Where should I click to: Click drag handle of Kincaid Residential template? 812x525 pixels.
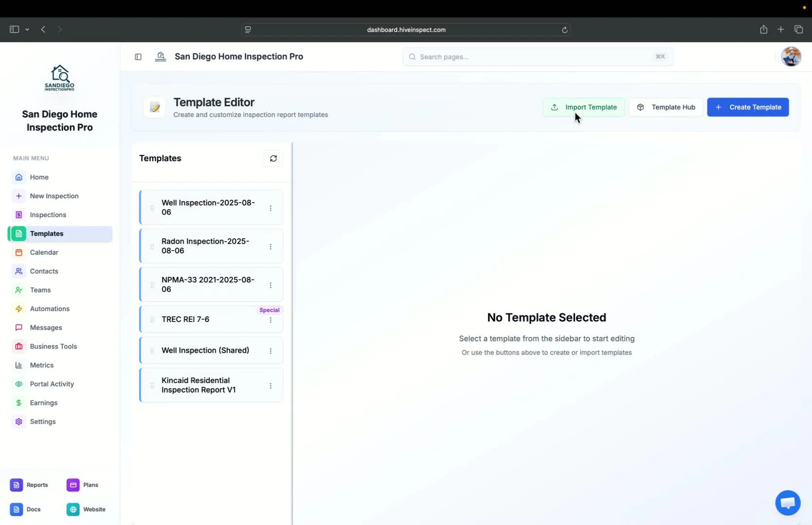[x=152, y=385]
